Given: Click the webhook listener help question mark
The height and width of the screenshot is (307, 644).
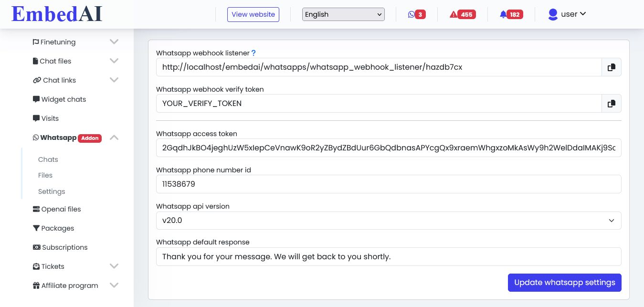Looking at the screenshot, I should point(253,53).
